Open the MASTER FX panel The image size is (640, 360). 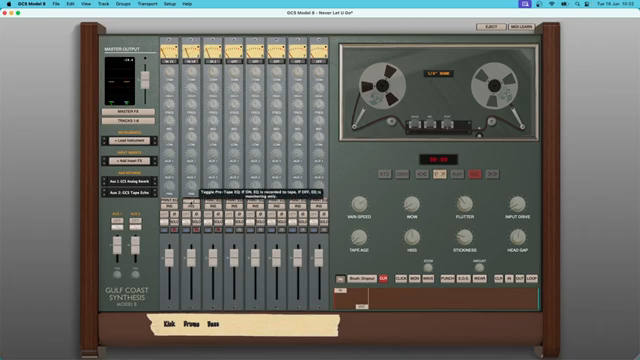(128, 111)
